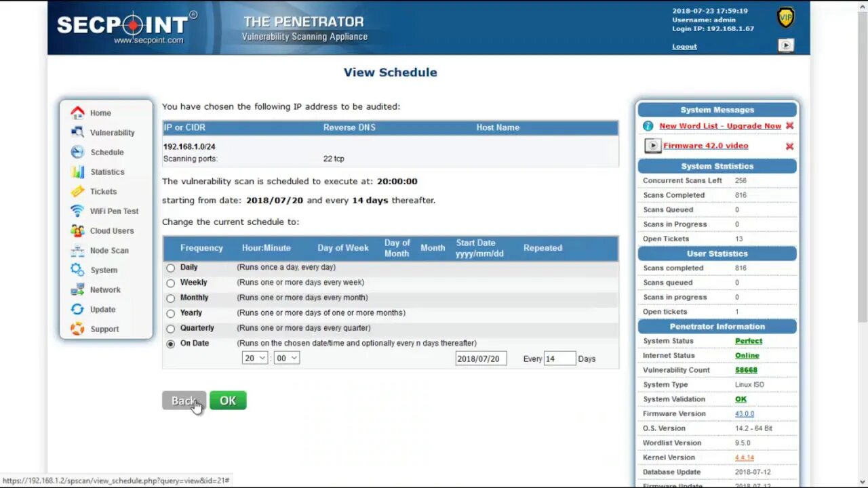Click the IP address 192.168.1.0/24 text
868x488 pixels.
(x=189, y=146)
